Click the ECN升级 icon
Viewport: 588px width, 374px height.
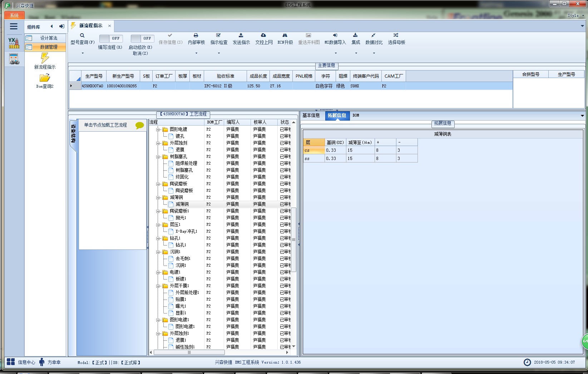point(285,35)
